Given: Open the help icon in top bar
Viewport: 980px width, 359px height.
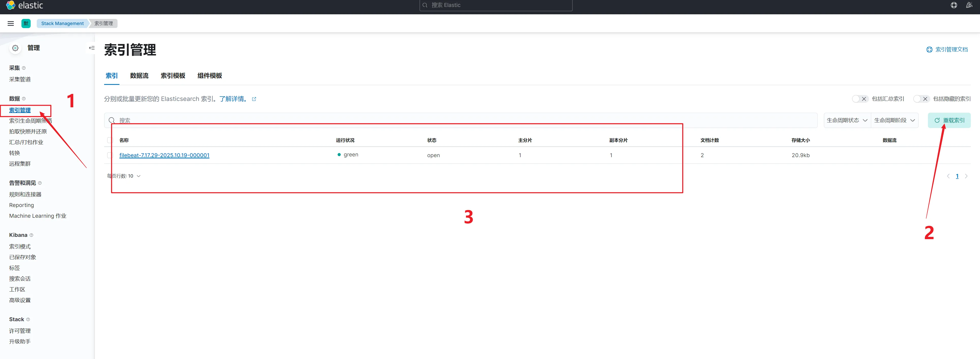Looking at the screenshot, I should click(x=954, y=5).
